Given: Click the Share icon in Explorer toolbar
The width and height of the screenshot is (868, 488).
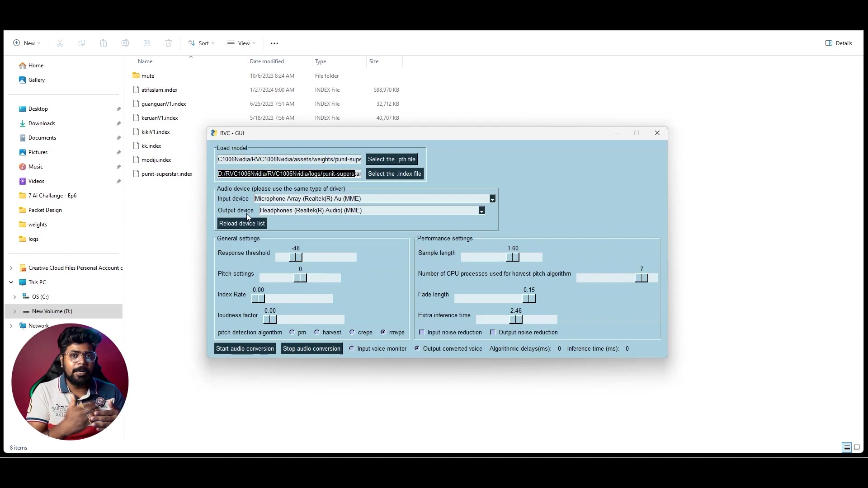Looking at the screenshot, I should click(x=147, y=43).
